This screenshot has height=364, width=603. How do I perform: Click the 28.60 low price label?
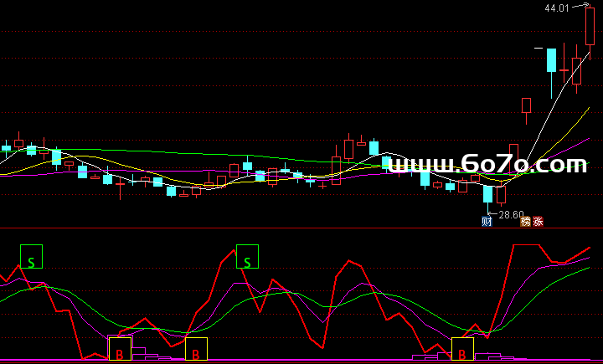511,215
